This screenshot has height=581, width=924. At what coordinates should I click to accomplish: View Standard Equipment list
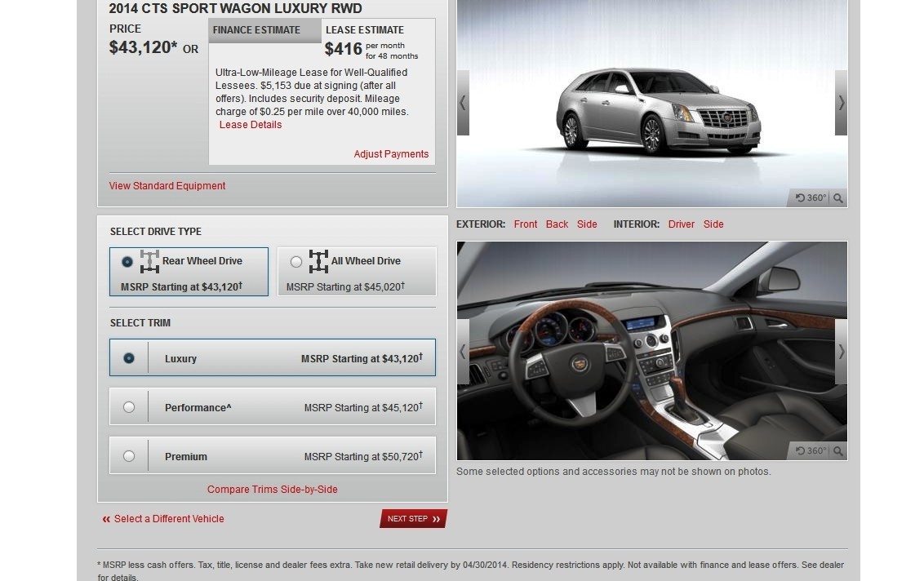click(x=167, y=186)
